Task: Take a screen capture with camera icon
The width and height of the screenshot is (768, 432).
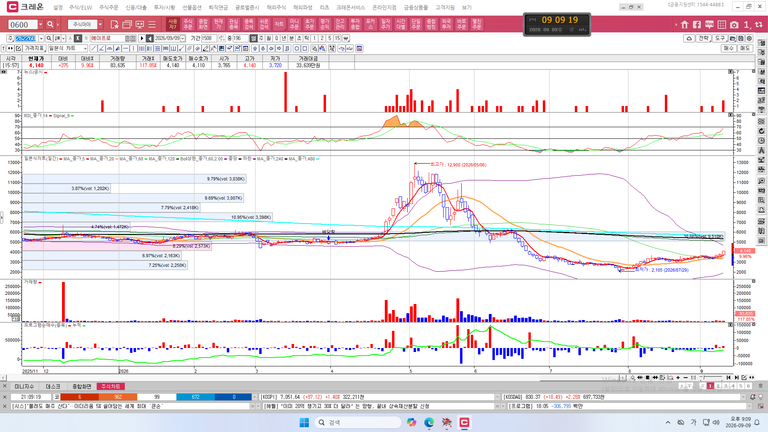Action: (734, 24)
